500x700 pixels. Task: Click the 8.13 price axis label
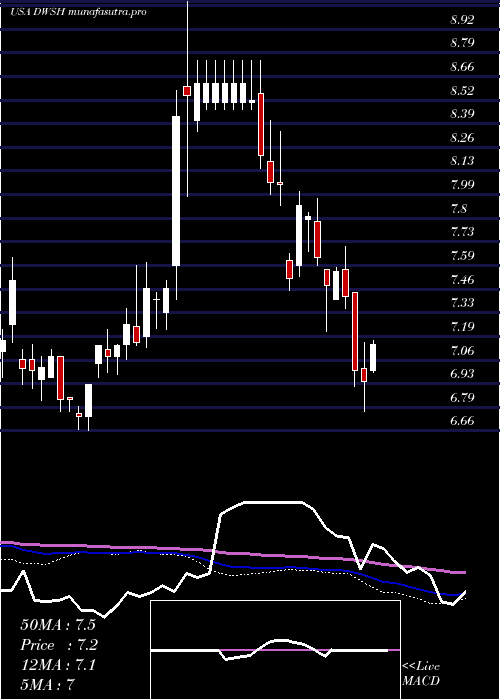tap(462, 161)
